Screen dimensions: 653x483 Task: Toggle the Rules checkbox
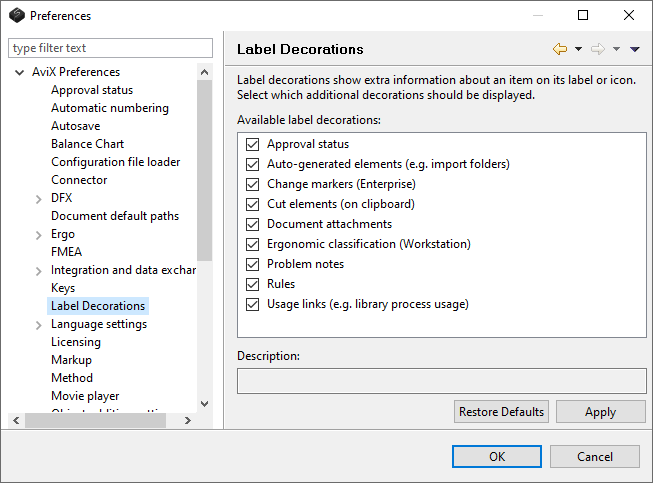tap(252, 284)
